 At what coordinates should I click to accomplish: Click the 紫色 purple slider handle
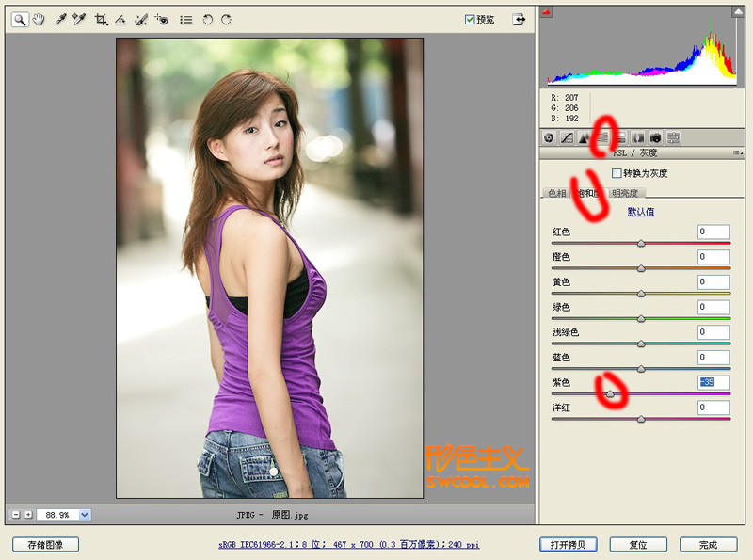610,393
